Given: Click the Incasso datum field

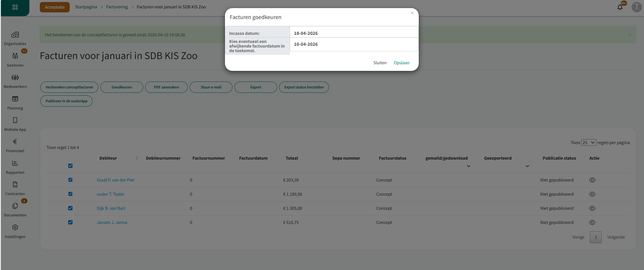Looking at the screenshot, I should point(354,33).
